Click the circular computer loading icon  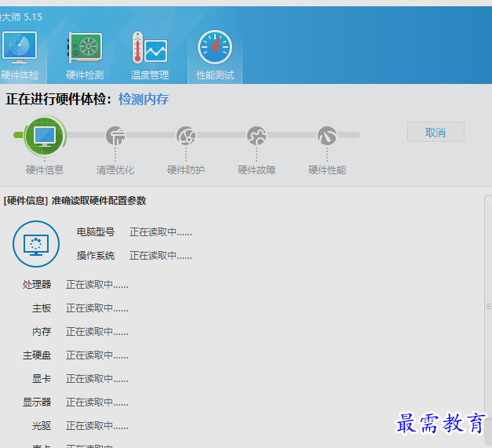(36, 244)
